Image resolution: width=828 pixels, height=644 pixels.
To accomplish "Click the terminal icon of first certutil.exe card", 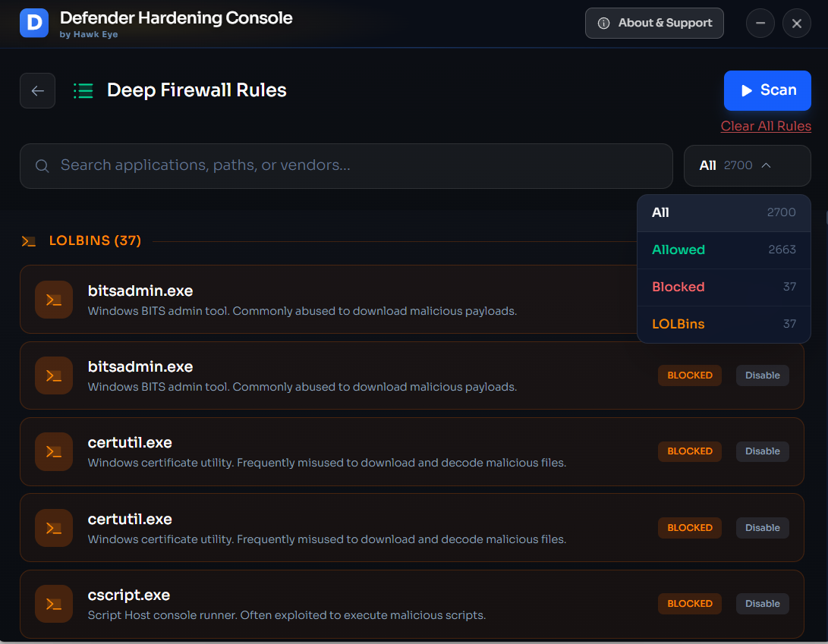I will 54,451.
